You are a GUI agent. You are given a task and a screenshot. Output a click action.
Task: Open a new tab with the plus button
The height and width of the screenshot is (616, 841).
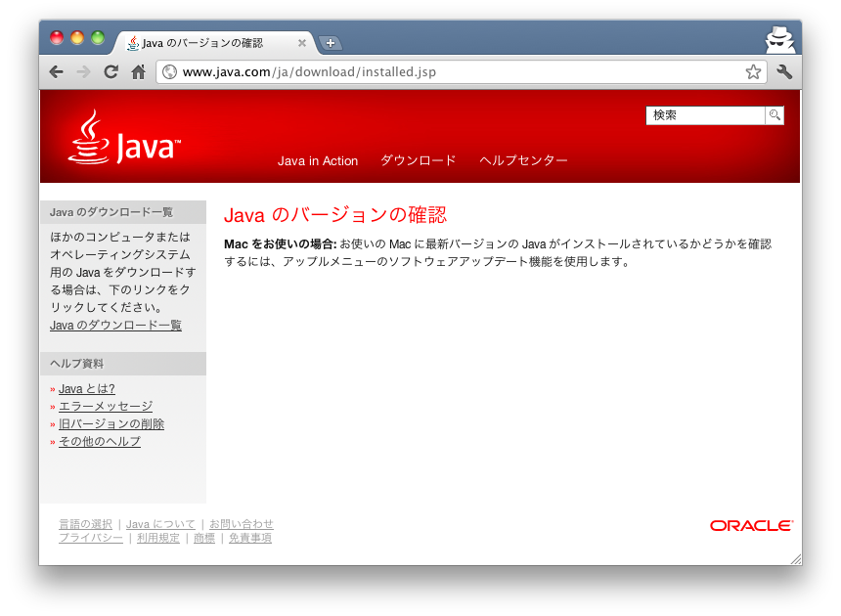point(331,43)
